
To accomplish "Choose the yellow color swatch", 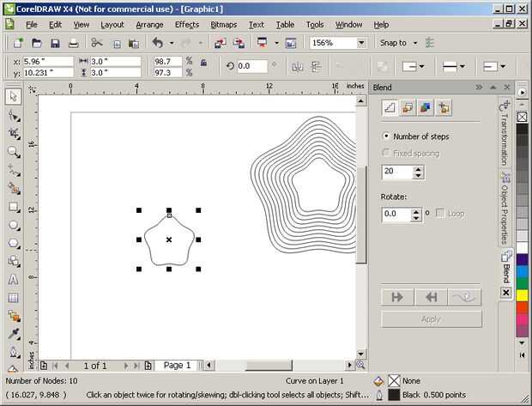I will (523, 295).
